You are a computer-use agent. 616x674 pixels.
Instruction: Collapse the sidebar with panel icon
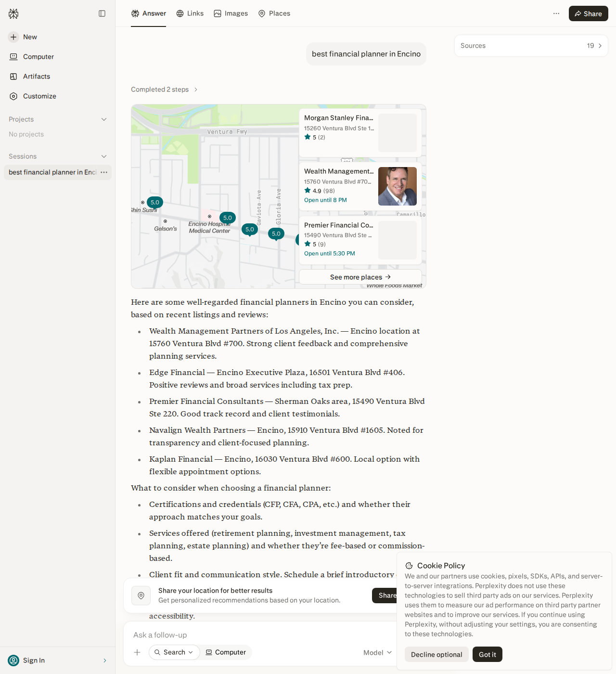pyautogui.click(x=102, y=13)
